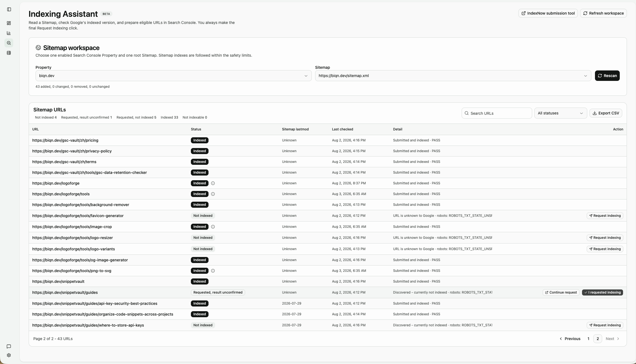Open the bar chart analytics sidebar icon

9,33
